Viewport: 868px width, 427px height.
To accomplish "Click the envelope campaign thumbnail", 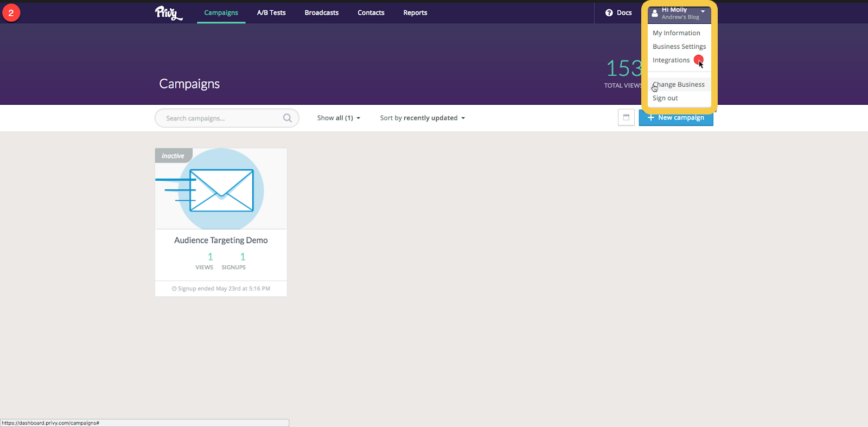I will pos(221,189).
